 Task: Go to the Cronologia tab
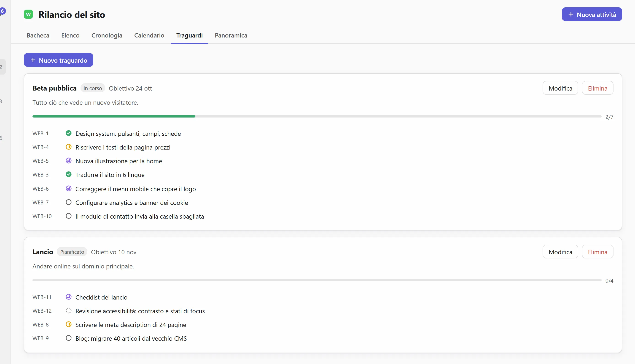[x=107, y=35]
